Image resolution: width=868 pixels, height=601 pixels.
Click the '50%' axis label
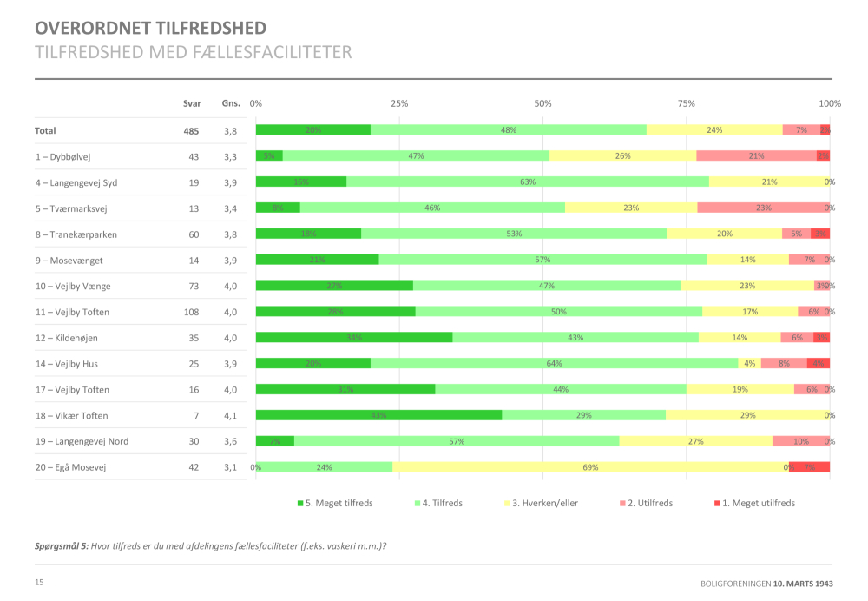click(542, 103)
